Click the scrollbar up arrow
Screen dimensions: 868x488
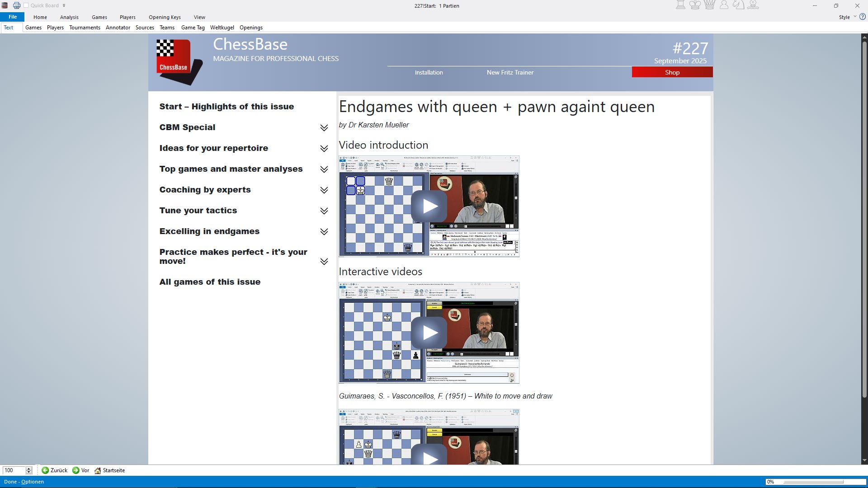(864, 37)
